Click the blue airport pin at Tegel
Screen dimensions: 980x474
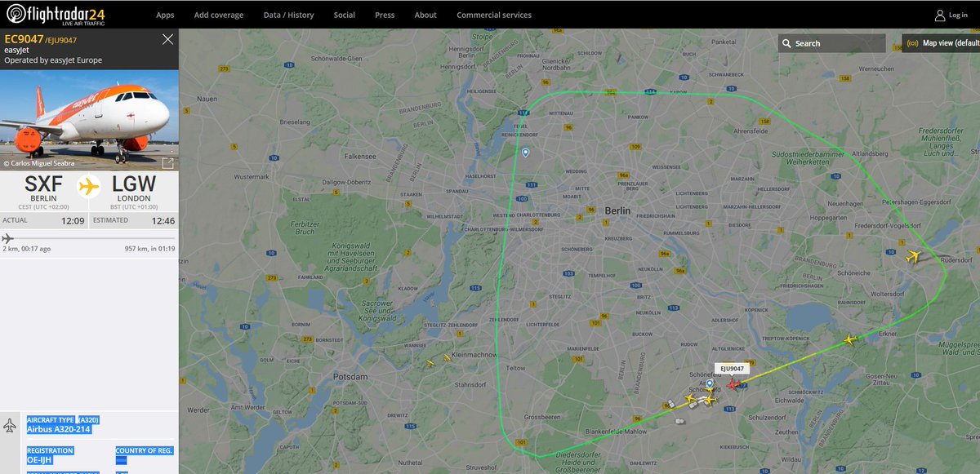point(525,153)
